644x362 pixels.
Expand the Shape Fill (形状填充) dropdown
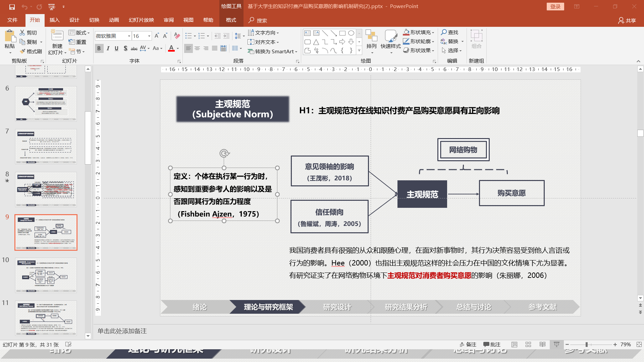click(x=433, y=33)
